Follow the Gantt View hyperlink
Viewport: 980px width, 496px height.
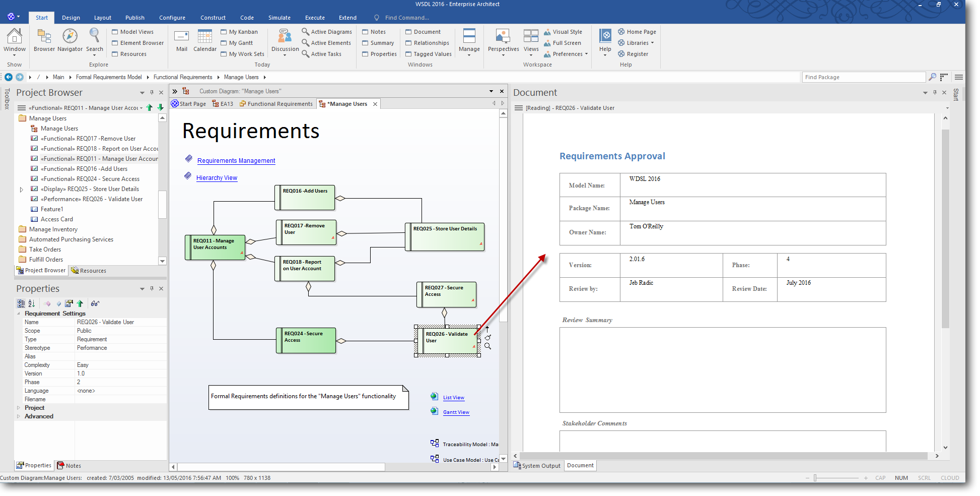pyautogui.click(x=456, y=412)
